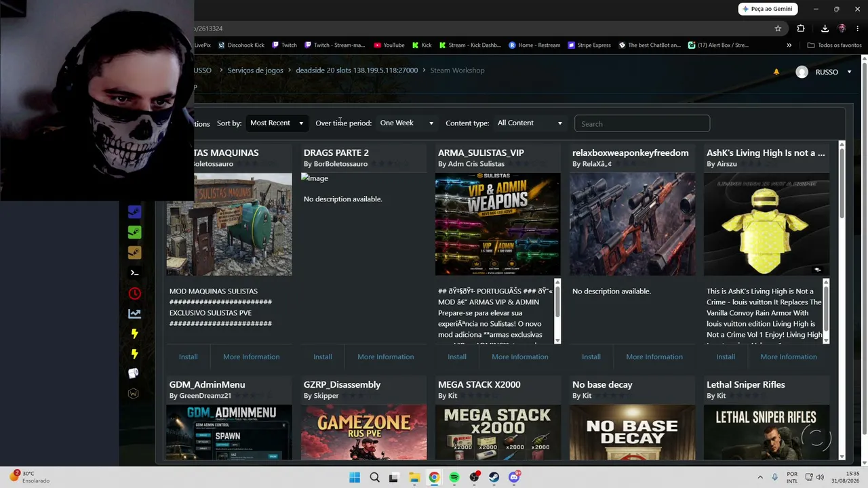Open the Chrome profile avatar
The width and height of the screenshot is (868, 488).
point(842,28)
